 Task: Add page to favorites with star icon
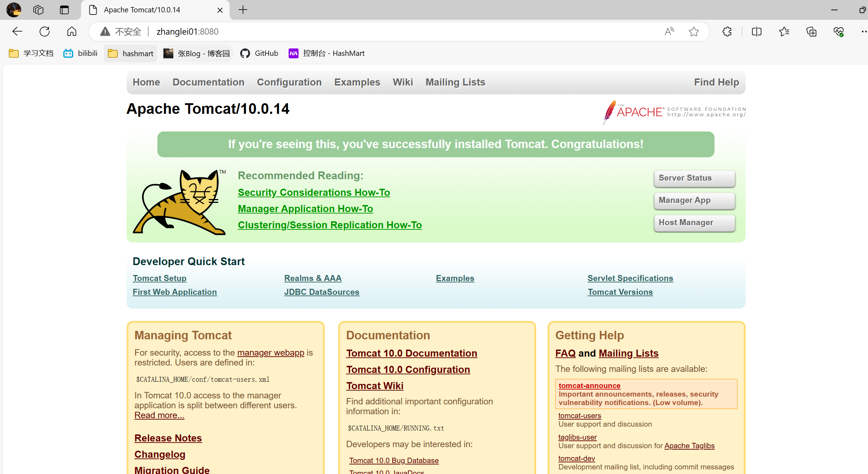[x=694, y=31]
